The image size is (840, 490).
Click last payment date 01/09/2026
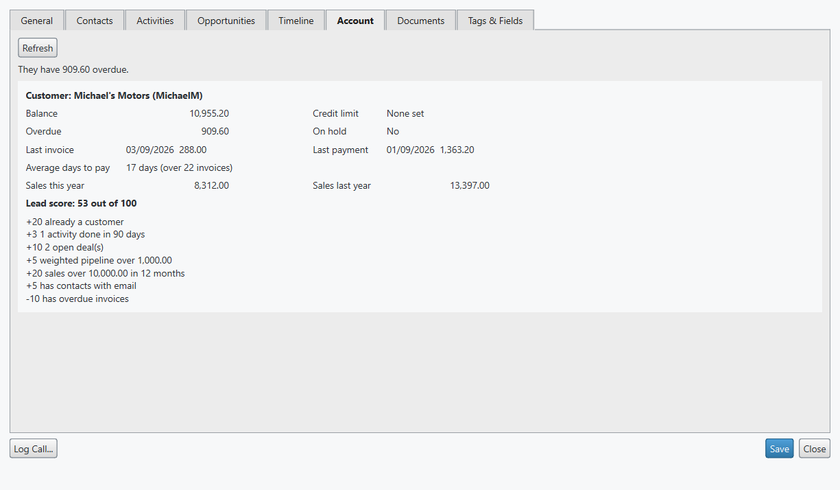(x=410, y=150)
